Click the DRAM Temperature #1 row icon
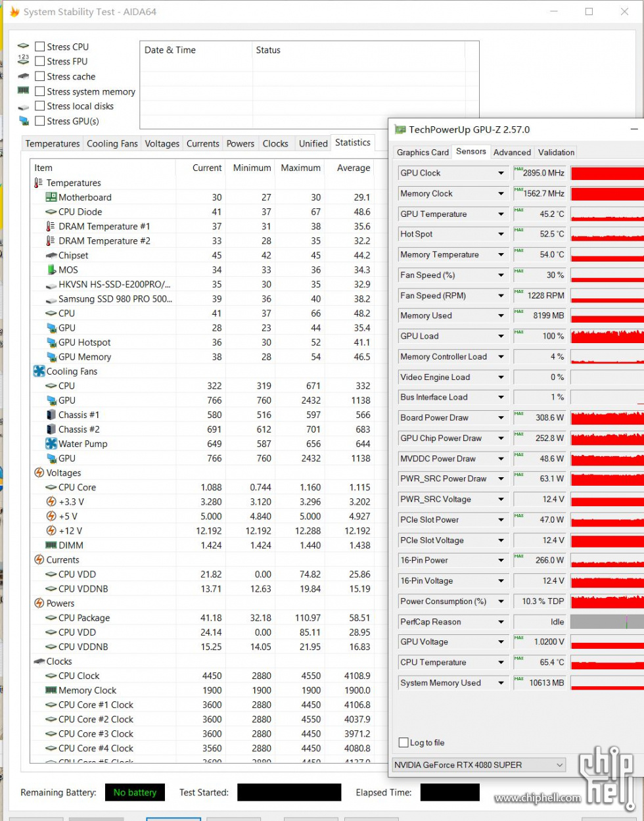Image resolution: width=644 pixels, height=821 pixels. (x=51, y=226)
